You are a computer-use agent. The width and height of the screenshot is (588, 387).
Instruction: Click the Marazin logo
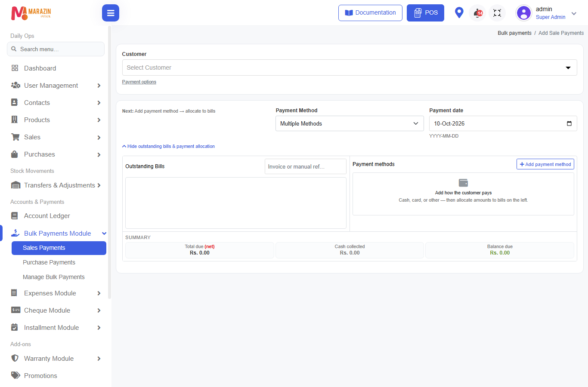click(31, 13)
